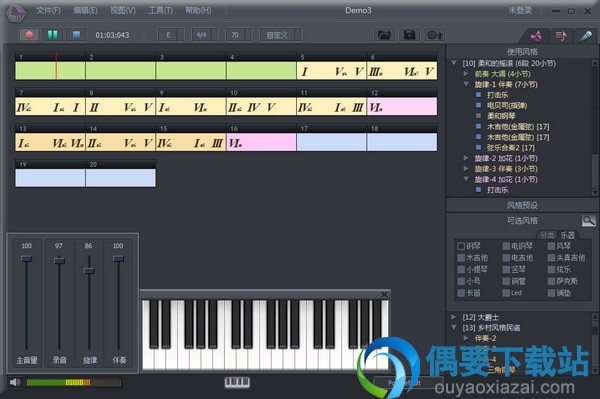Expand the [12] 大爵士 style node
The height and width of the screenshot is (399, 600).
(453, 317)
